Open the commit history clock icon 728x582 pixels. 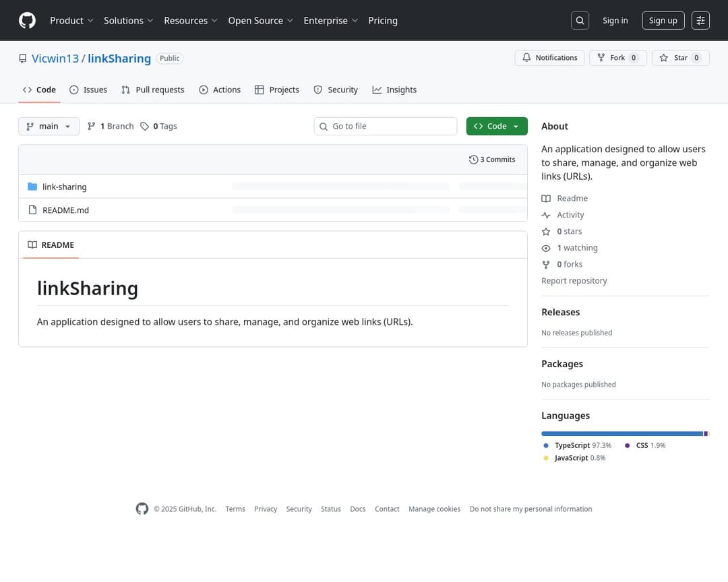474,159
